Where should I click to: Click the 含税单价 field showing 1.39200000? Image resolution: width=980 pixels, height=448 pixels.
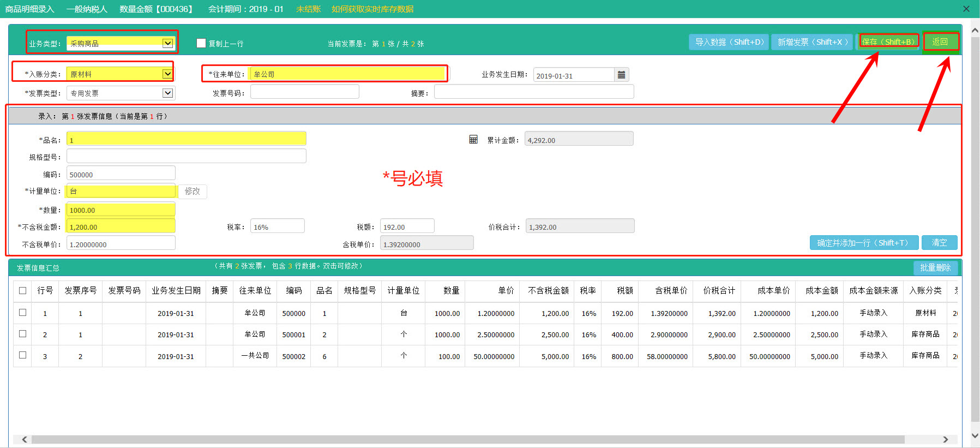coord(427,243)
